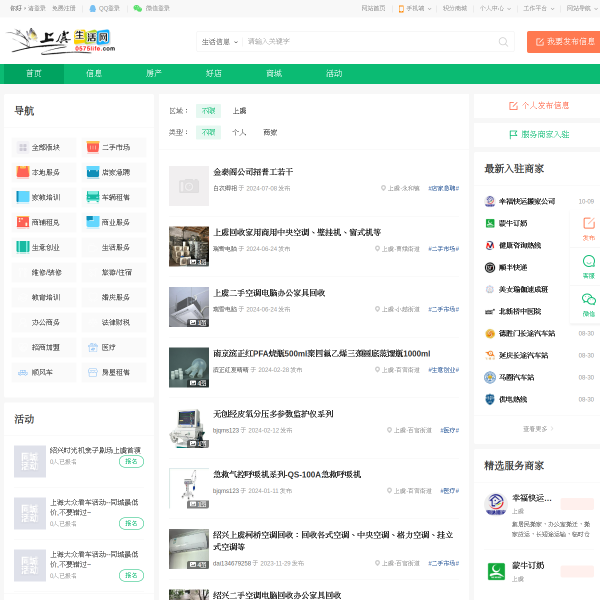The image size is (600, 600).
Task: Go to the 信息 nav tab
Action: 94,73
